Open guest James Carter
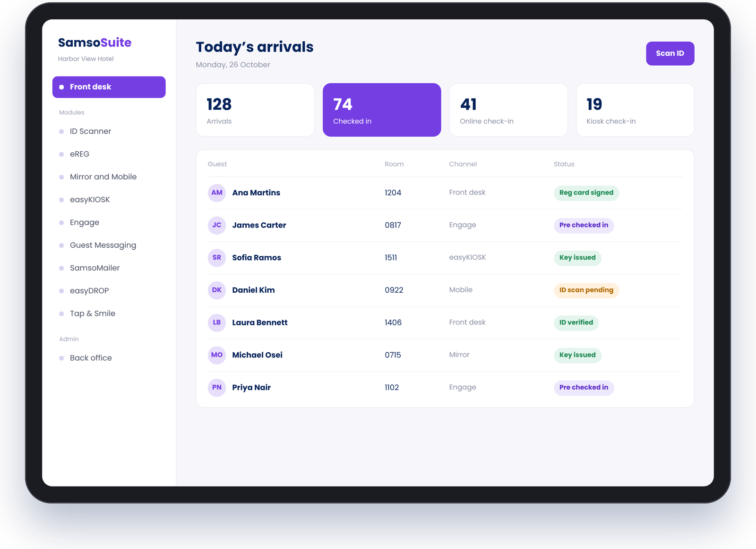Screen dimensions: 756x549 click(x=259, y=225)
